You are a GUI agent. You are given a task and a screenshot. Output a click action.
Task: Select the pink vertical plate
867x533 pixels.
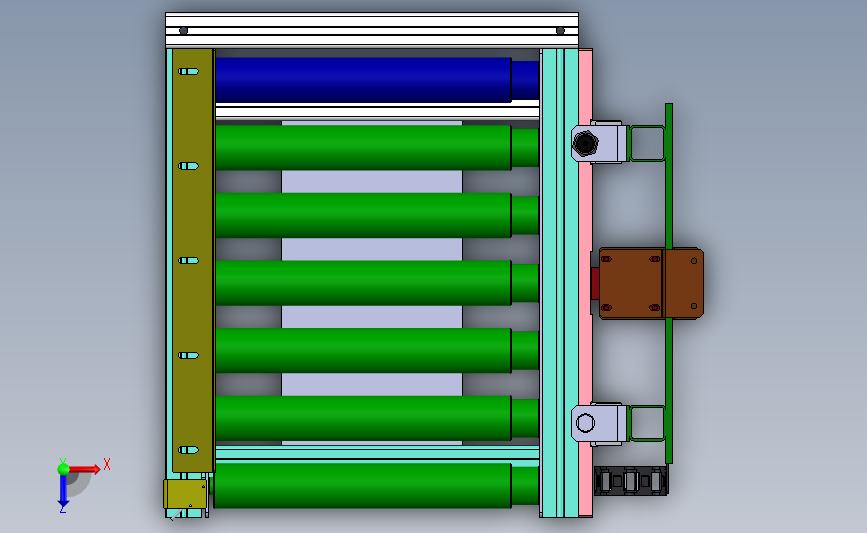585,283
